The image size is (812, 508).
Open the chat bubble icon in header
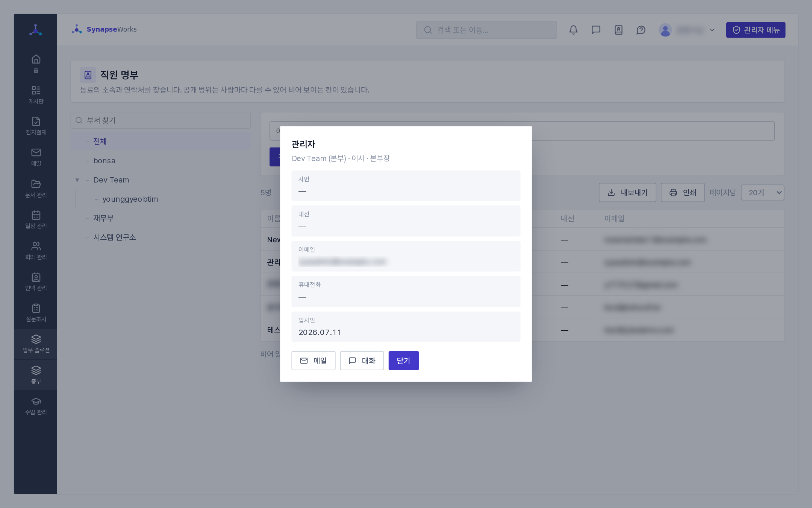coord(596,30)
